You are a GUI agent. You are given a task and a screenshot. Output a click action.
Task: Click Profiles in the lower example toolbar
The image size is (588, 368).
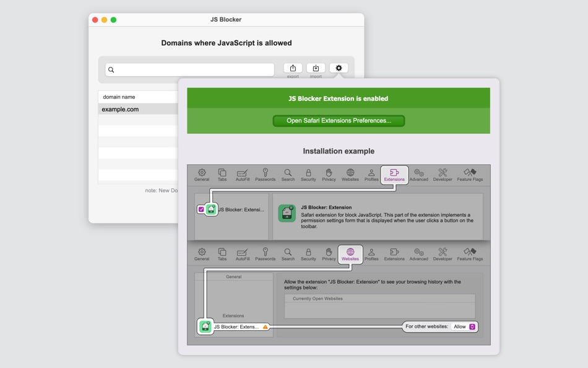371,254
